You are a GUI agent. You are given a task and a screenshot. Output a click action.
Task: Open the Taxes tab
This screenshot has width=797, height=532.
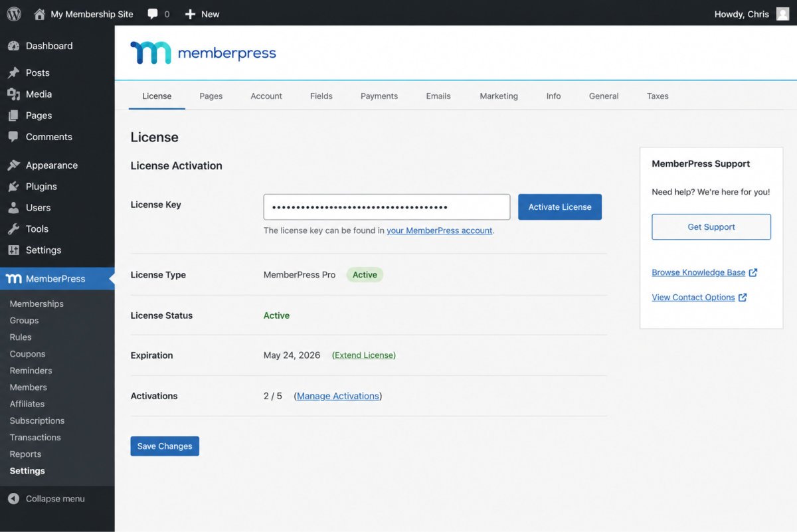pyautogui.click(x=658, y=96)
